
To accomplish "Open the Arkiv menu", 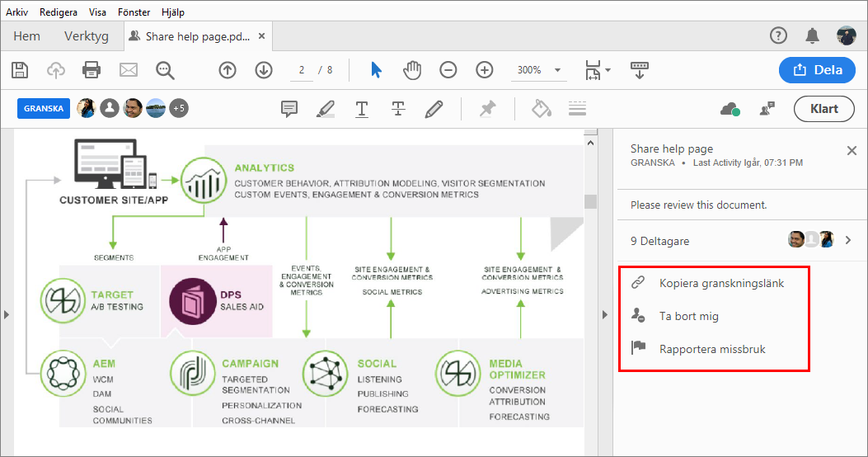I will coord(17,12).
